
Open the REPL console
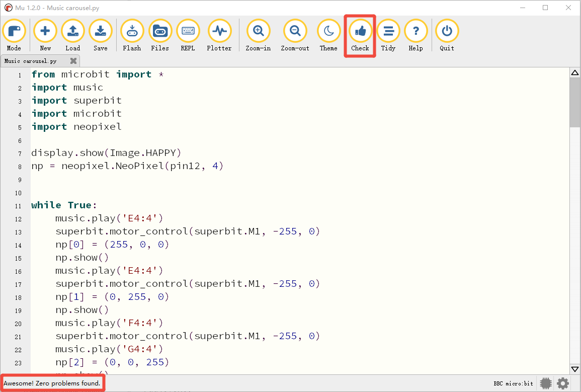(188, 36)
